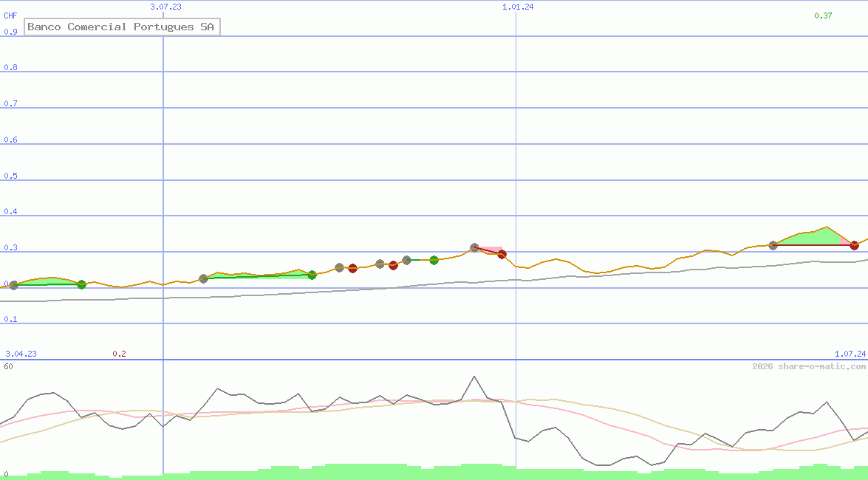Click the Banco Comercial Portugues SA title label
This screenshot has height=480, width=868.
[x=122, y=27]
